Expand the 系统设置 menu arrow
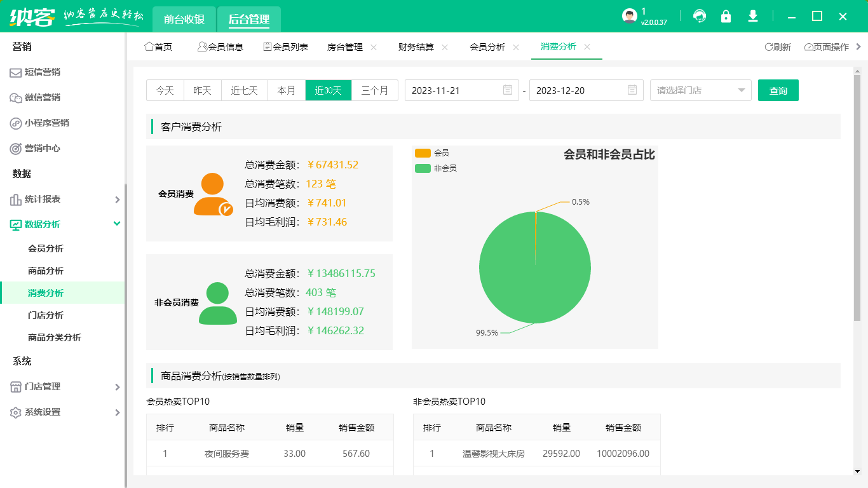Image resolution: width=868 pixels, height=488 pixels. click(117, 412)
